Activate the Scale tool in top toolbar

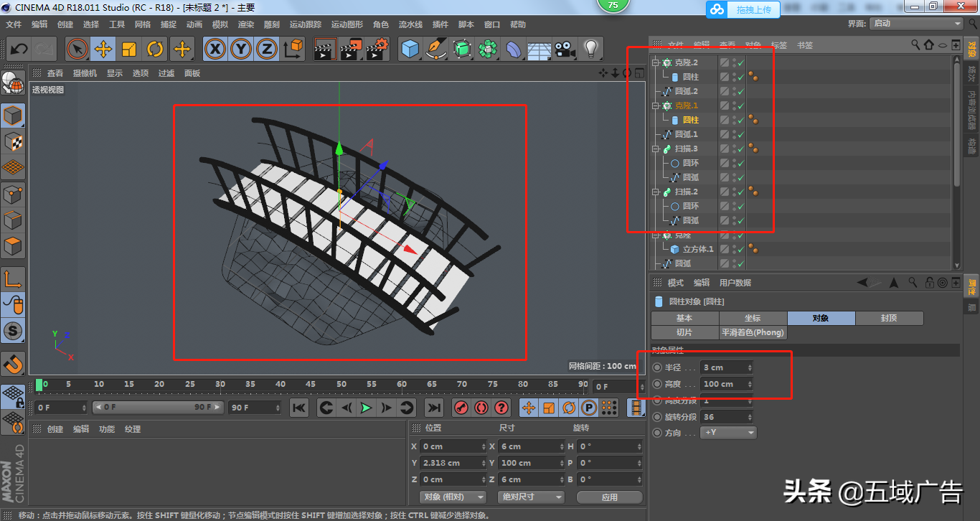click(129, 50)
